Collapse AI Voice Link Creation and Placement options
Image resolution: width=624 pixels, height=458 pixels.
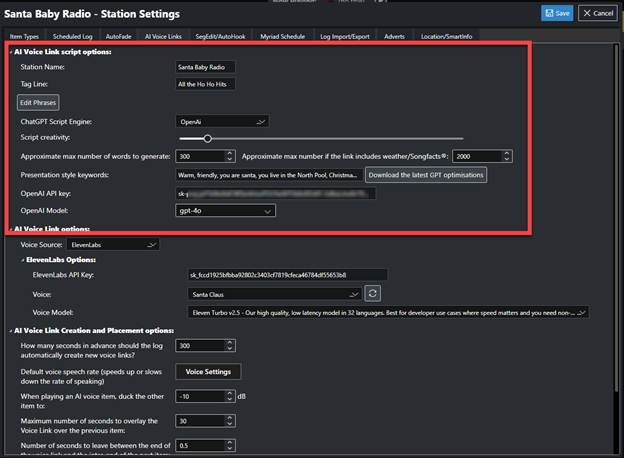pos(11,331)
